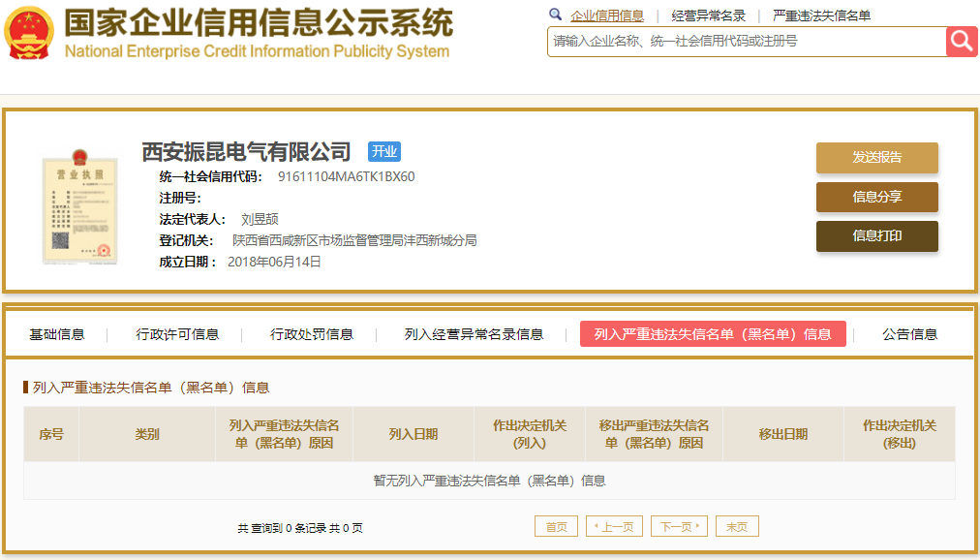
Task: Click the 类别 column header
Action: coord(147,434)
